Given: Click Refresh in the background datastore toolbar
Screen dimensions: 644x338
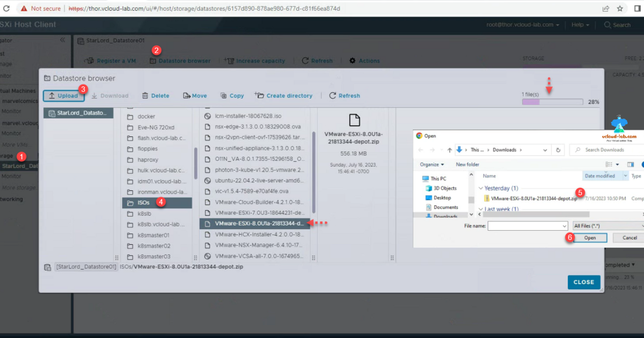Looking at the screenshot, I should [x=317, y=61].
